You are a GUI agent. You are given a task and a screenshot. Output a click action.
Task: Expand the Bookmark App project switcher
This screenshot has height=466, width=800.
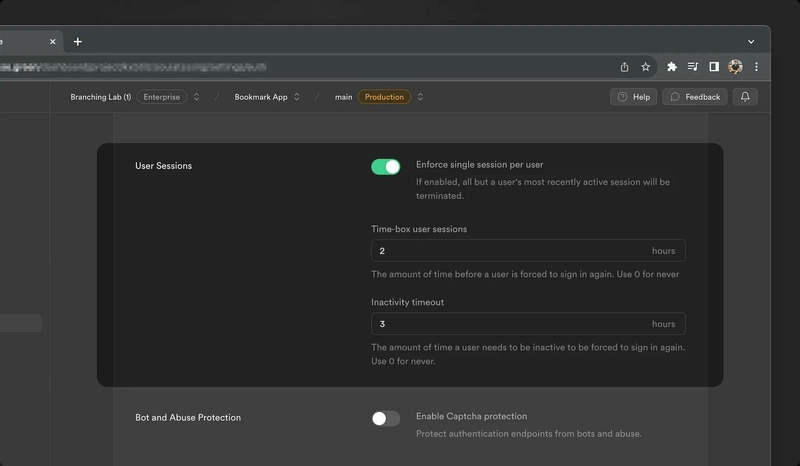click(296, 97)
